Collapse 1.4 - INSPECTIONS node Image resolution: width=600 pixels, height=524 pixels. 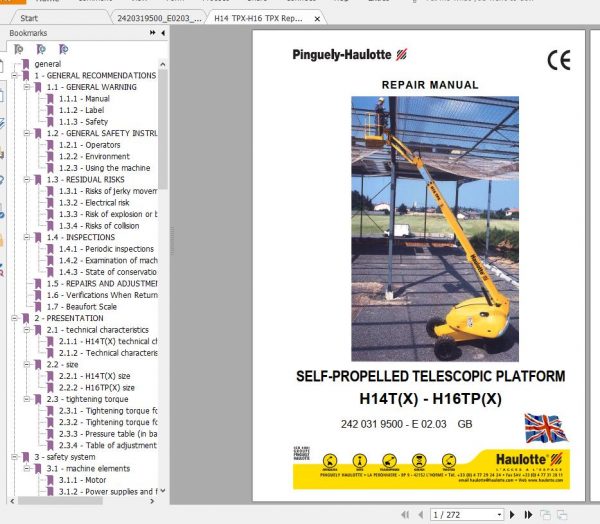[27, 237]
